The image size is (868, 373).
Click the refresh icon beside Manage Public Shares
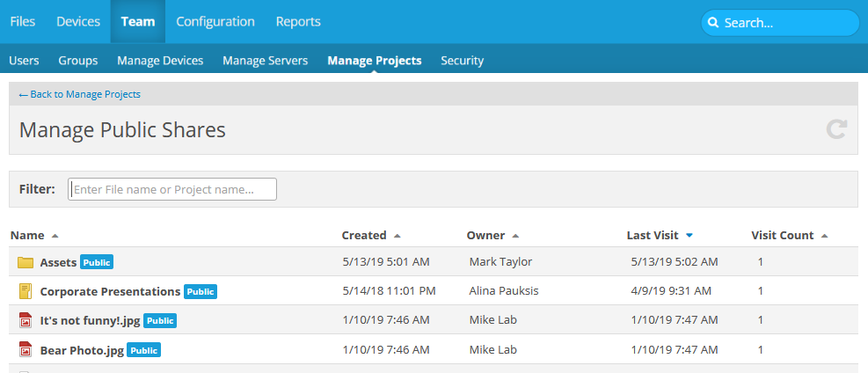836,130
